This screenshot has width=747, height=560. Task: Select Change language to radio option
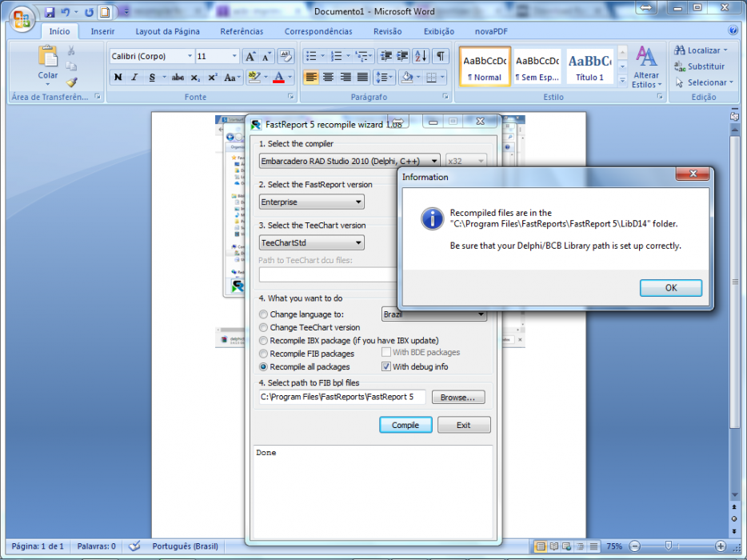coord(263,314)
